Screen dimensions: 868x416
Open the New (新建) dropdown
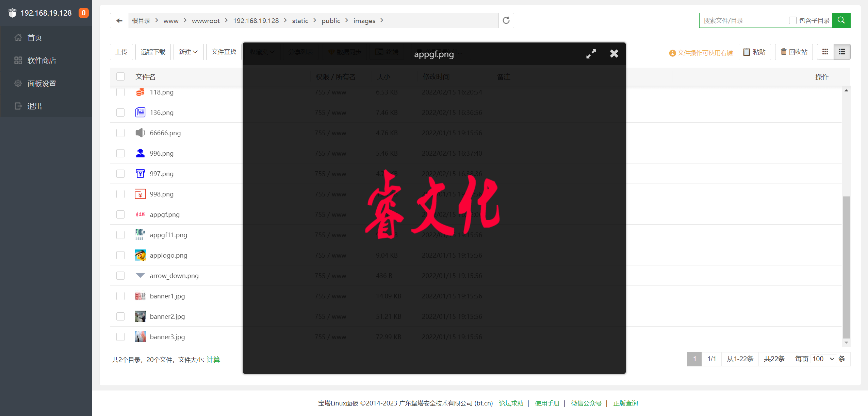(x=188, y=52)
